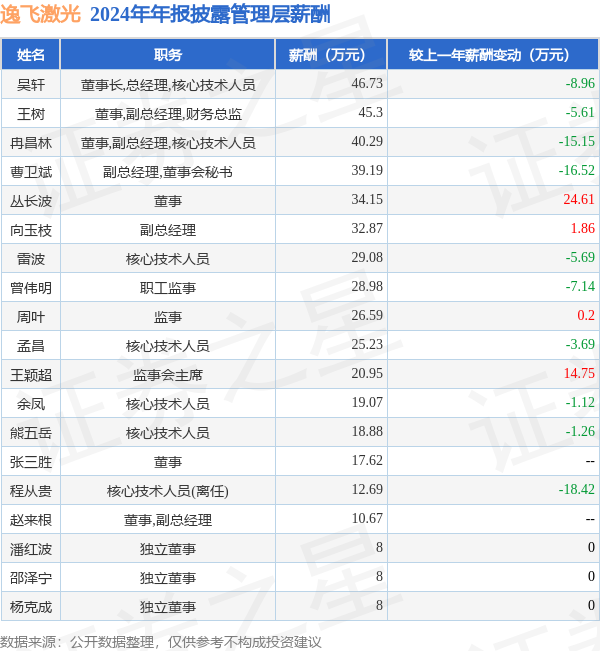Click the salary value 25.23
This screenshot has width=600, height=651.
click(367, 345)
